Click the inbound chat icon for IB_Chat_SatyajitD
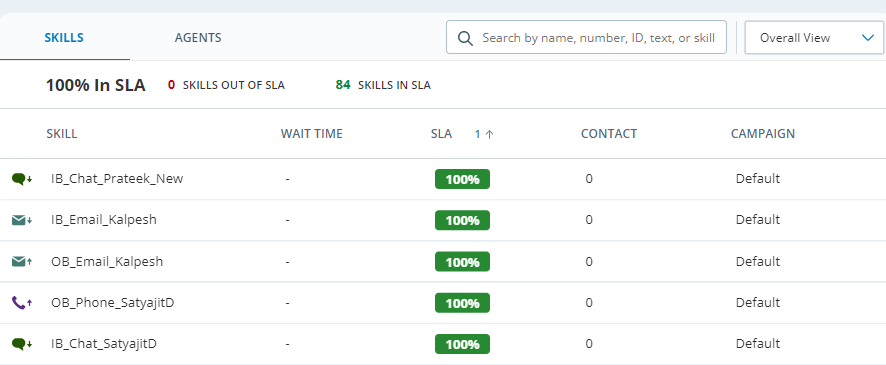Screen dimensions: 886x365 click(21, 344)
